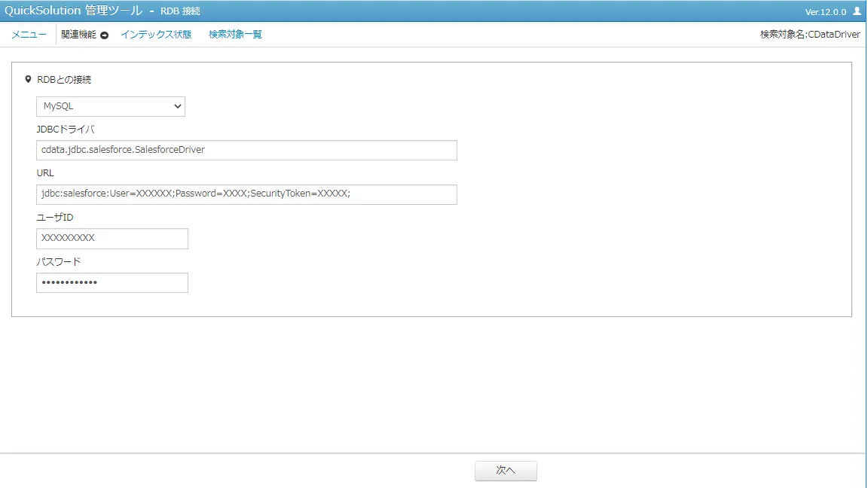
Task: Click the RDBとの接続 section heading
Action: click(64, 79)
